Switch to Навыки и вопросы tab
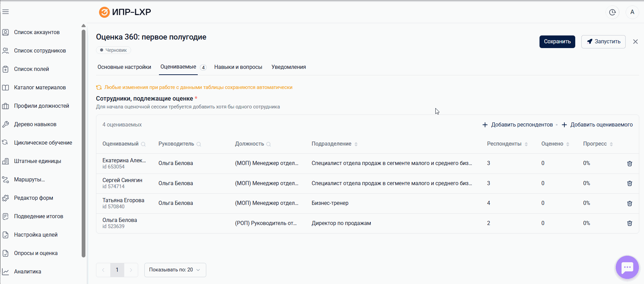Image resolution: width=644 pixels, height=284 pixels. (238, 67)
